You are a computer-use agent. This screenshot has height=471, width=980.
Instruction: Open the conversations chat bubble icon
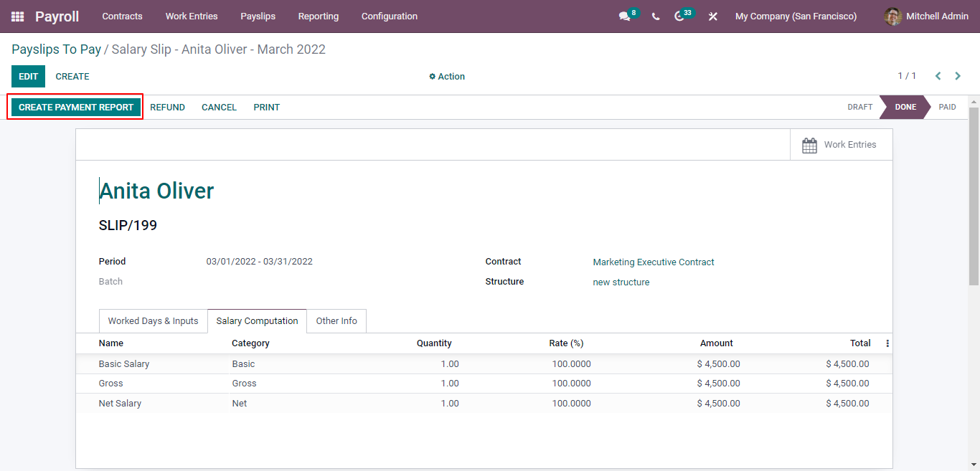[x=624, y=16]
